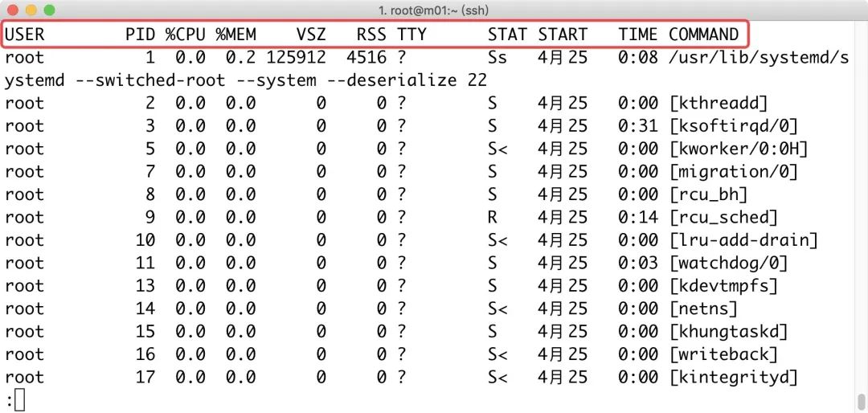Click the VSZ column header

coord(311,35)
